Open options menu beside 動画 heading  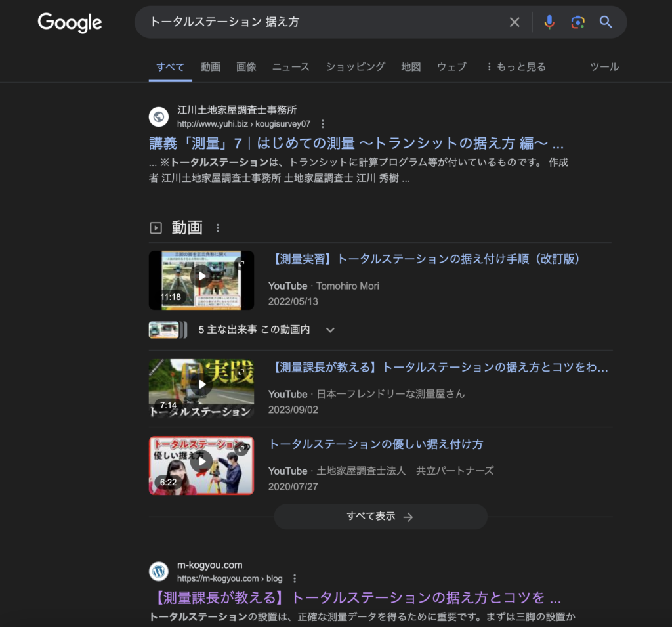[x=218, y=228]
